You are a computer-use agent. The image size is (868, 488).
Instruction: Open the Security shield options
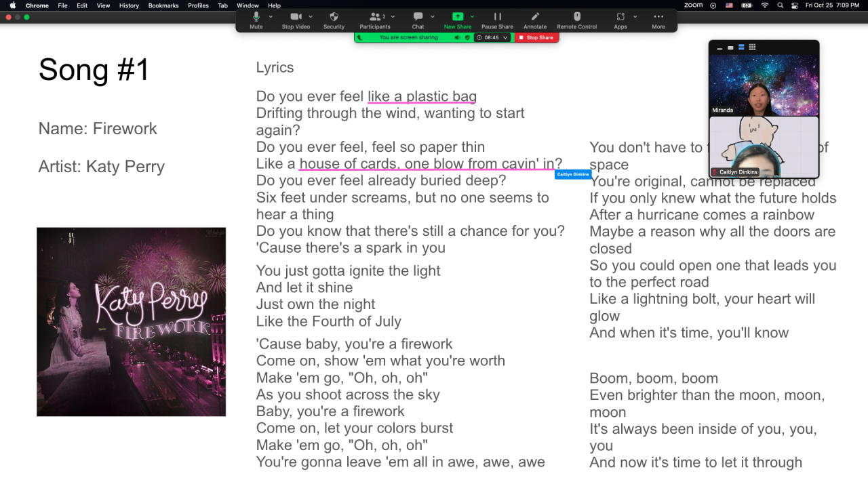click(334, 20)
